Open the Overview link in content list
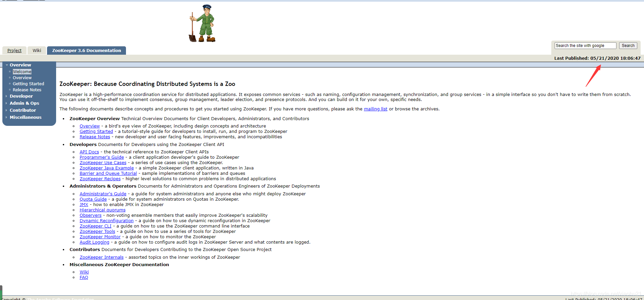644x300 pixels. pyautogui.click(x=90, y=126)
